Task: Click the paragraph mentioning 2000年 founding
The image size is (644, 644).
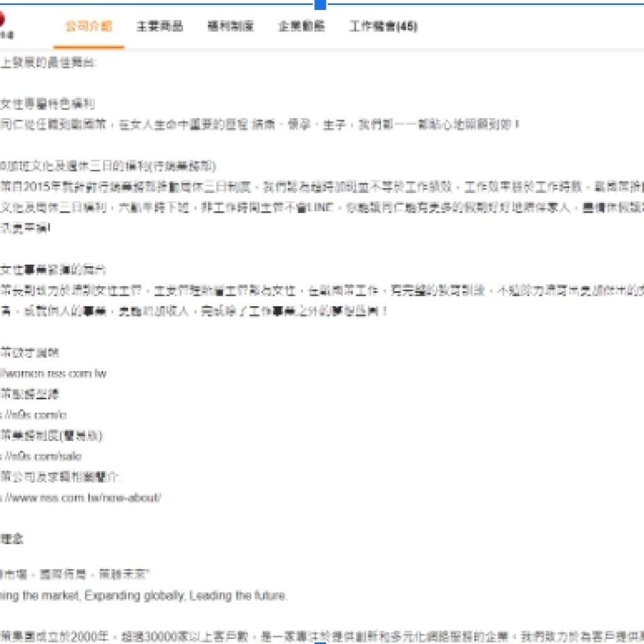Action: click(322, 636)
